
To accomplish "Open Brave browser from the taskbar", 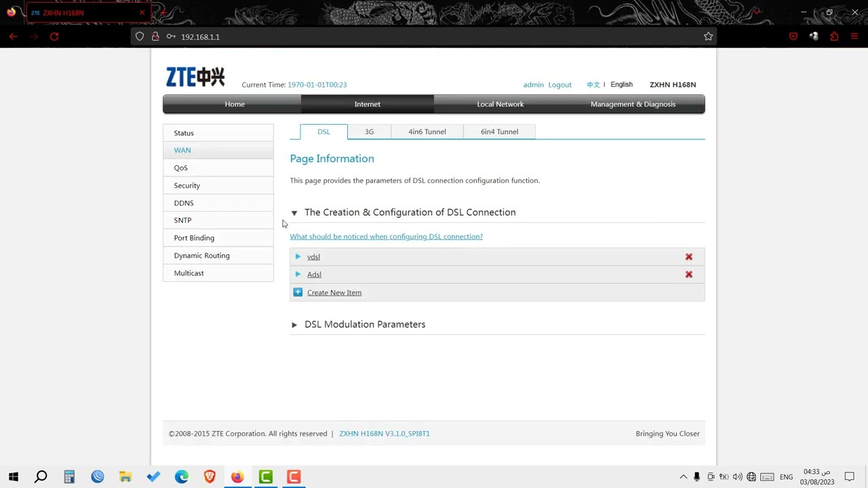I will [x=210, y=477].
